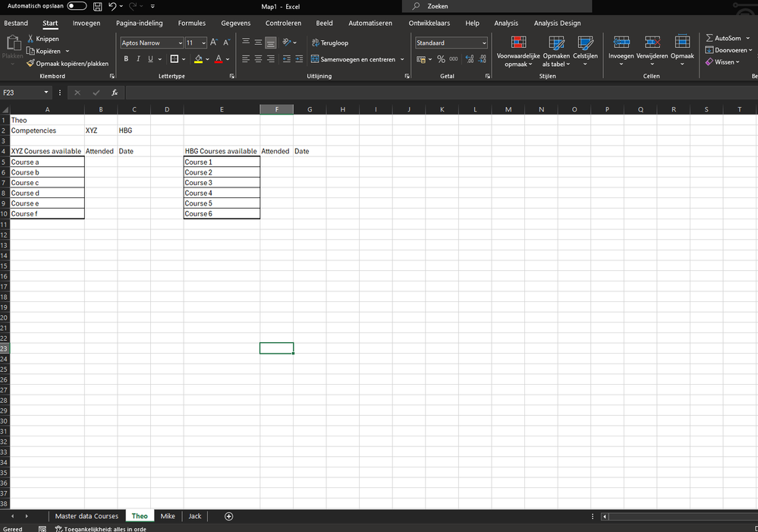758x532 pixels.
Task: Open Voorwaardelijke opmaak menu
Action: [x=518, y=52]
